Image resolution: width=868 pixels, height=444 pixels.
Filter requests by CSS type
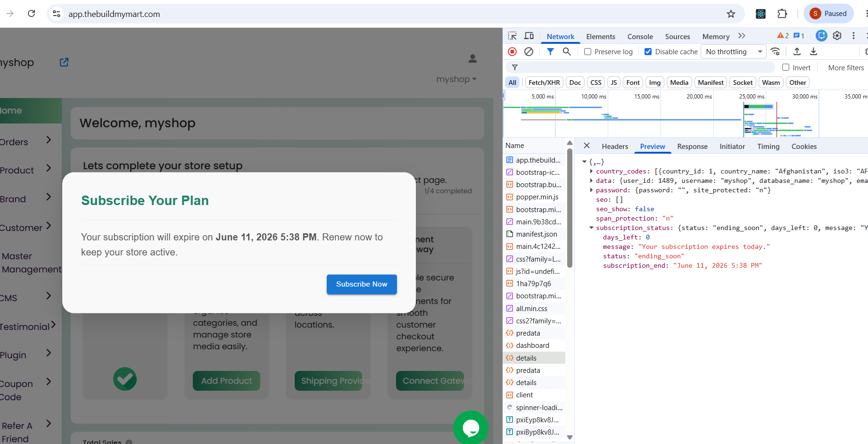pos(596,82)
